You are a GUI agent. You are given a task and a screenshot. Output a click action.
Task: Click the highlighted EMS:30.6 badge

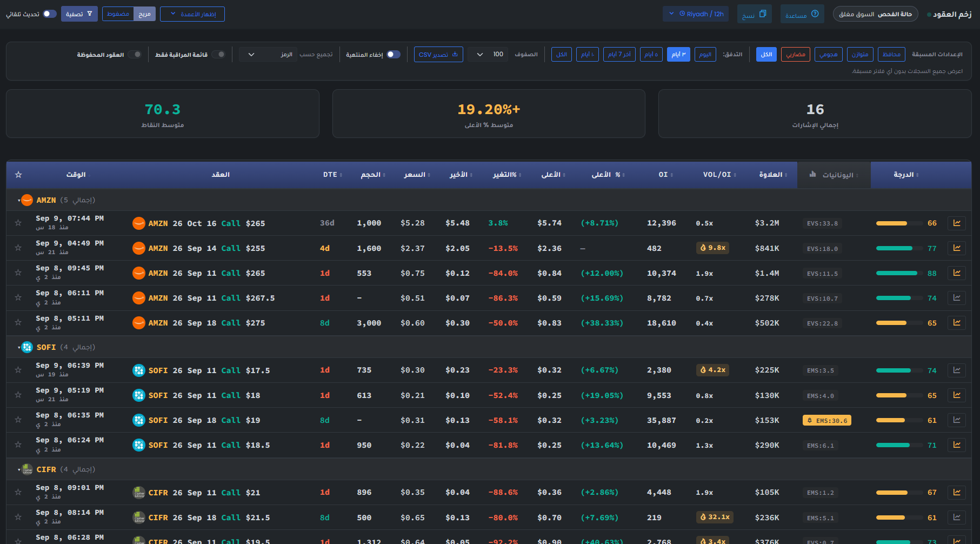pyautogui.click(x=827, y=420)
